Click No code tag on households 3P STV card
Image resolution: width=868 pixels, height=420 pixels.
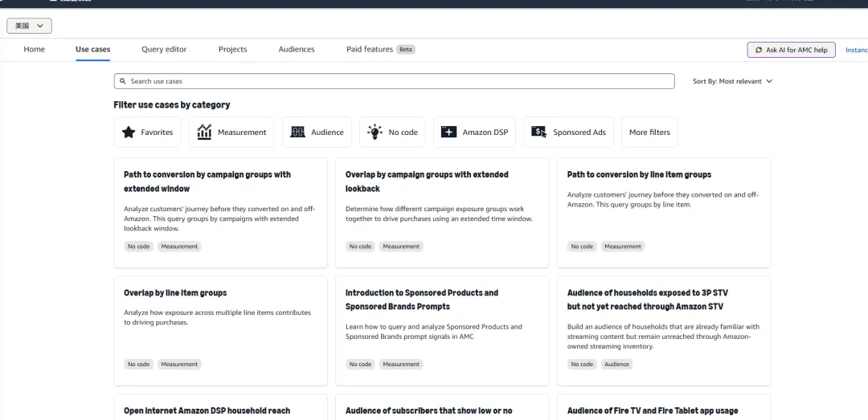pos(582,364)
